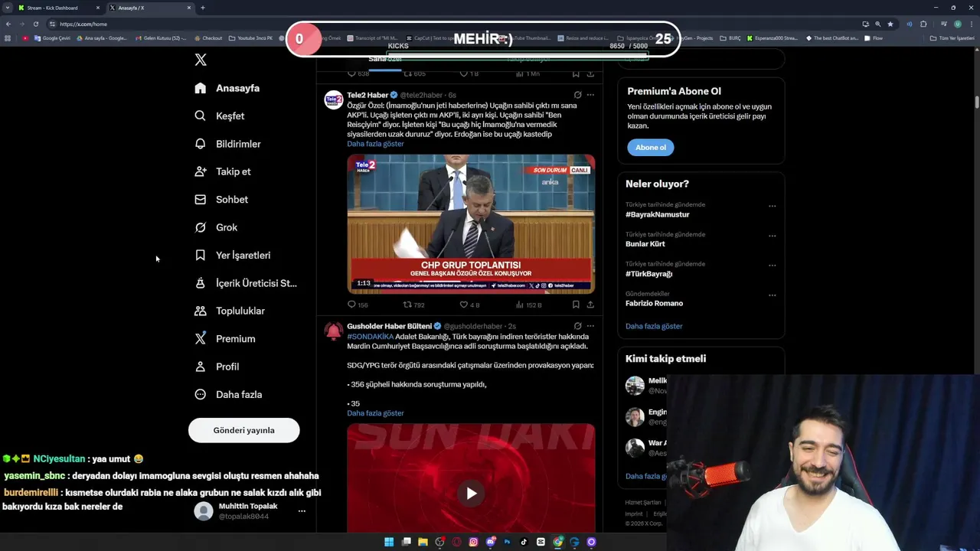Open more options on Tele2 Haber post
Image resolution: width=980 pixels, height=551 pixels.
[x=590, y=95]
